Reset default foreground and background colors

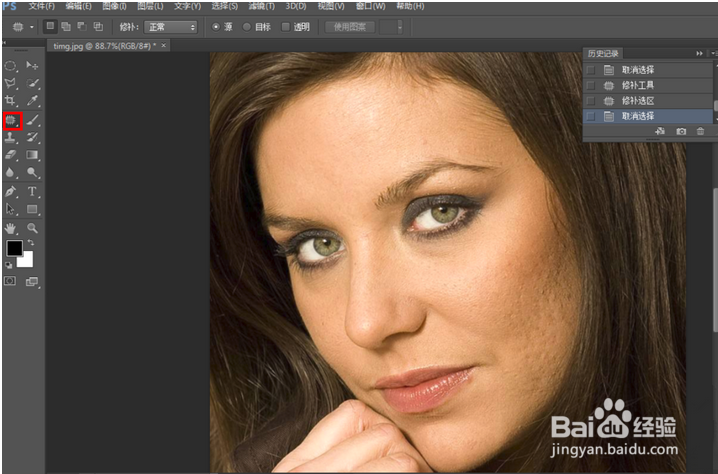point(8,265)
